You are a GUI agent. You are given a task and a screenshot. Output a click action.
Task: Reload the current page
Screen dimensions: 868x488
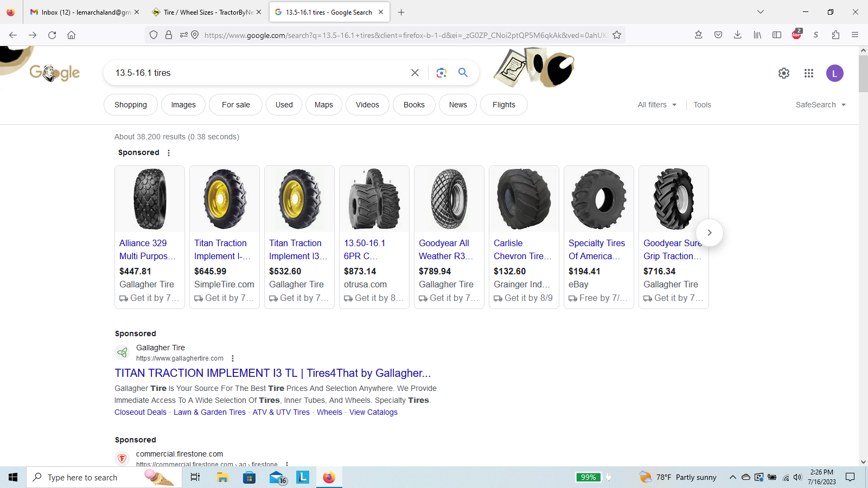point(52,35)
